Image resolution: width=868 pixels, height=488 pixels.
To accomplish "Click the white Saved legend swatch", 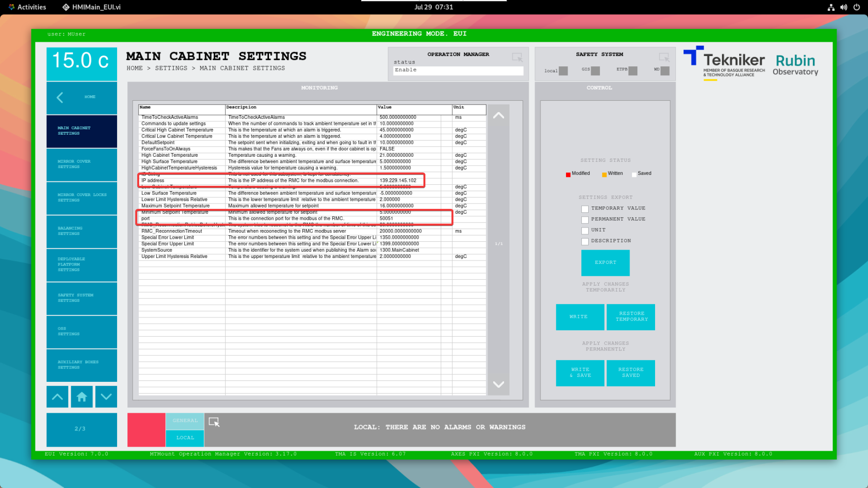I will pyautogui.click(x=634, y=174).
